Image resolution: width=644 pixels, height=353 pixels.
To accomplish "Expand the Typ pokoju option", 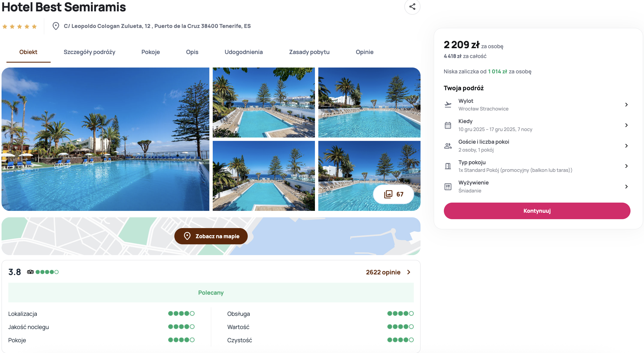I will tap(537, 166).
